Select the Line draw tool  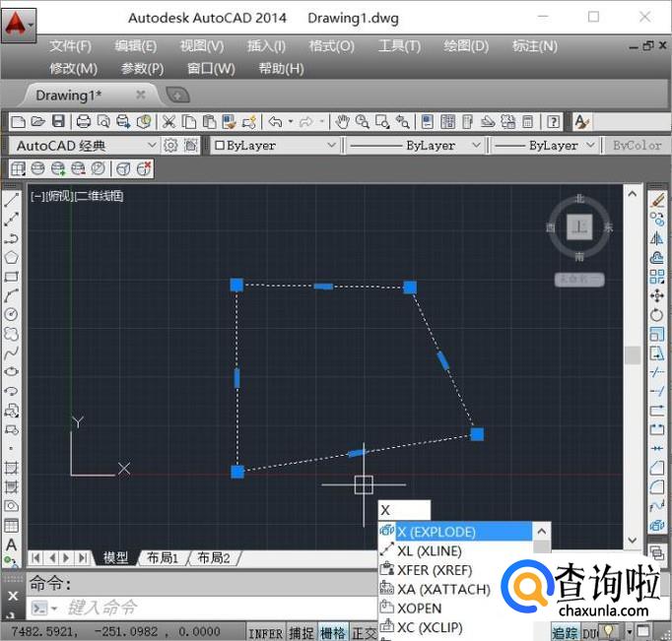12,200
